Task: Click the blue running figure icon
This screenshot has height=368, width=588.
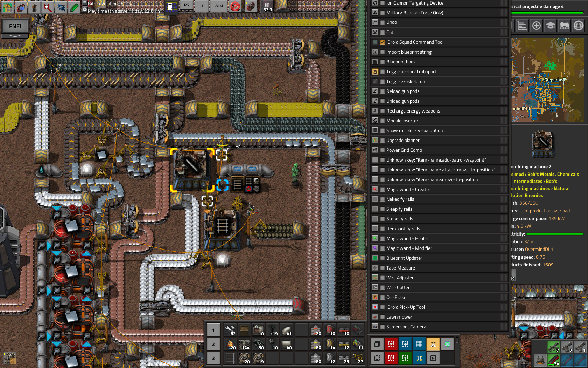Action: 61,7
